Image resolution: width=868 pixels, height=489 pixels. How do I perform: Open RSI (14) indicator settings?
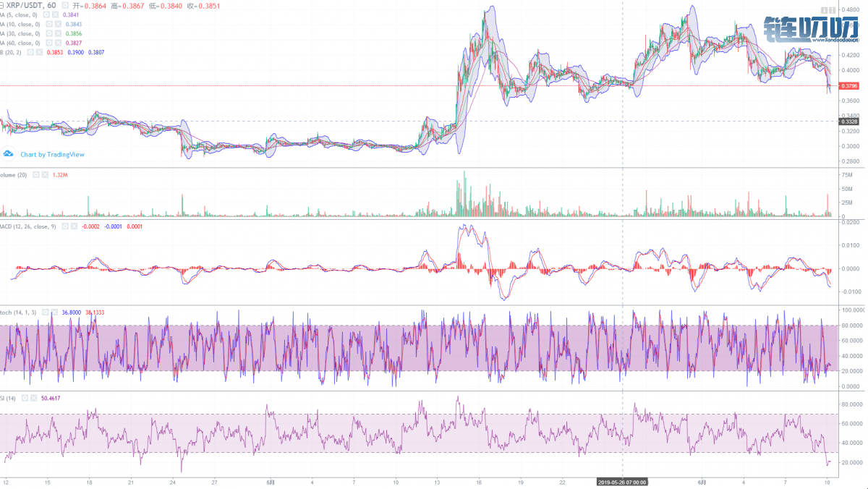(x=25, y=399)
